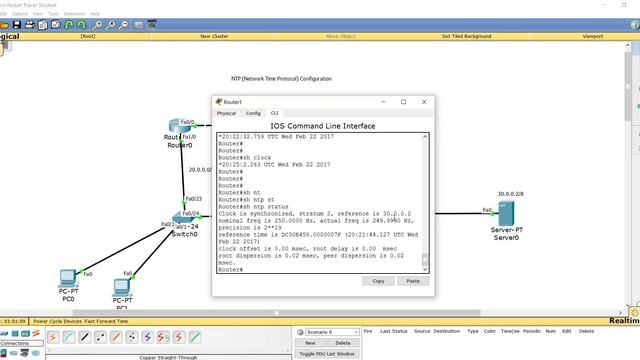The width and height of the screenshot is (640, 360).
Task: Open the Help menu
Action: pos(95,14)
